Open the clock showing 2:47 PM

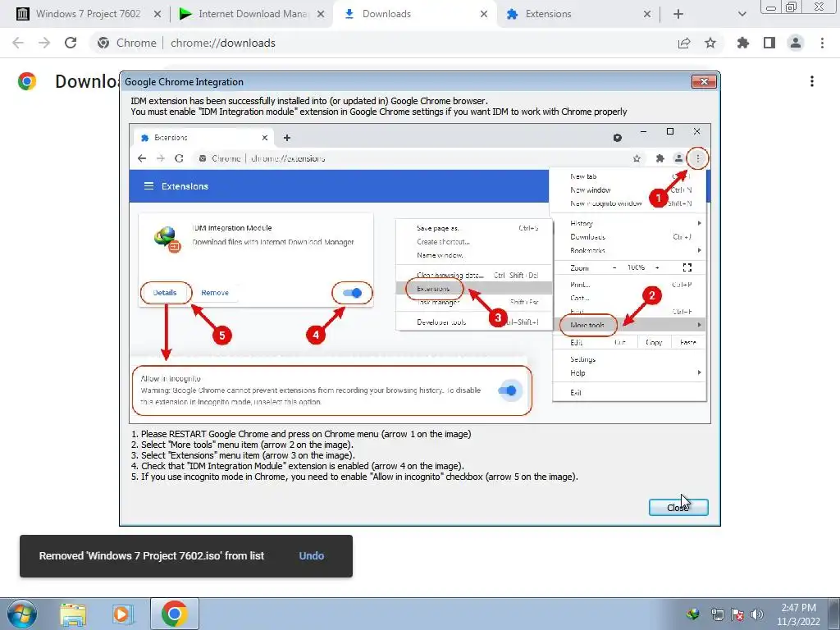[x=798, y=614]
